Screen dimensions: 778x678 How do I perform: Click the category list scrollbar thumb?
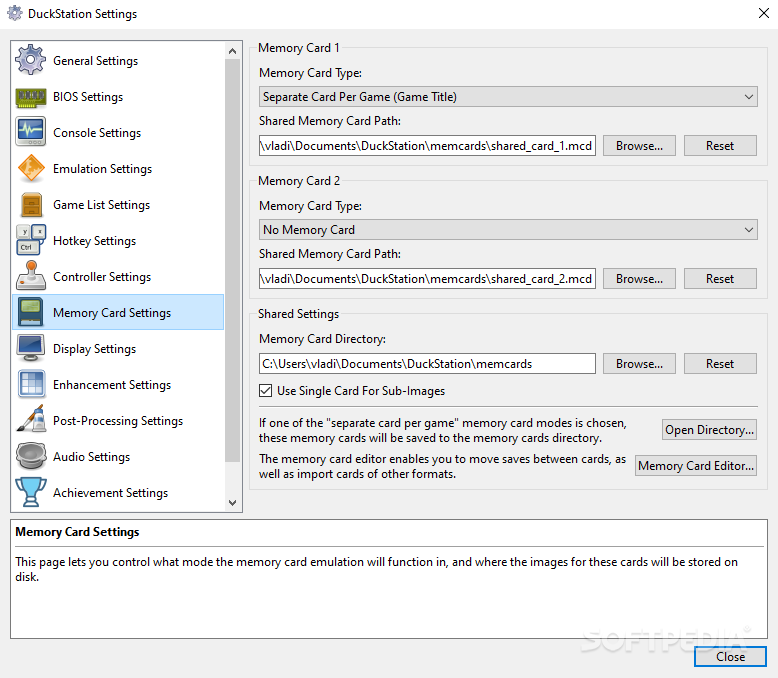click(x=232, y=261)
